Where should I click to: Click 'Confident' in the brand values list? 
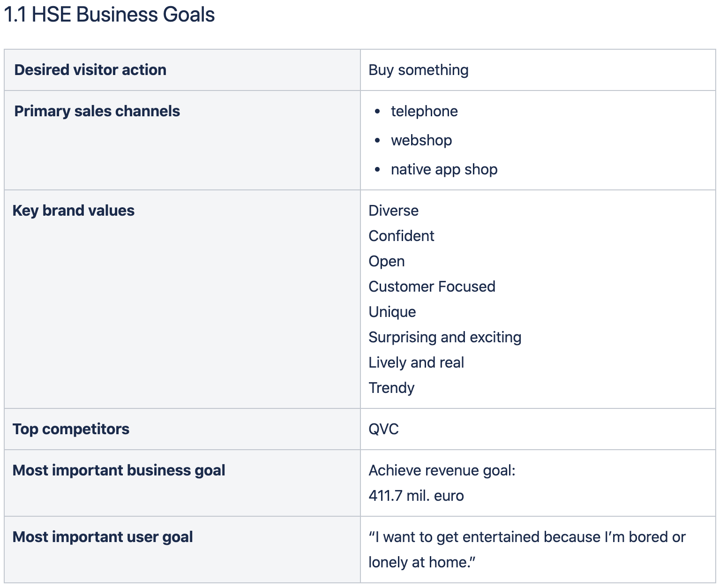401,236
